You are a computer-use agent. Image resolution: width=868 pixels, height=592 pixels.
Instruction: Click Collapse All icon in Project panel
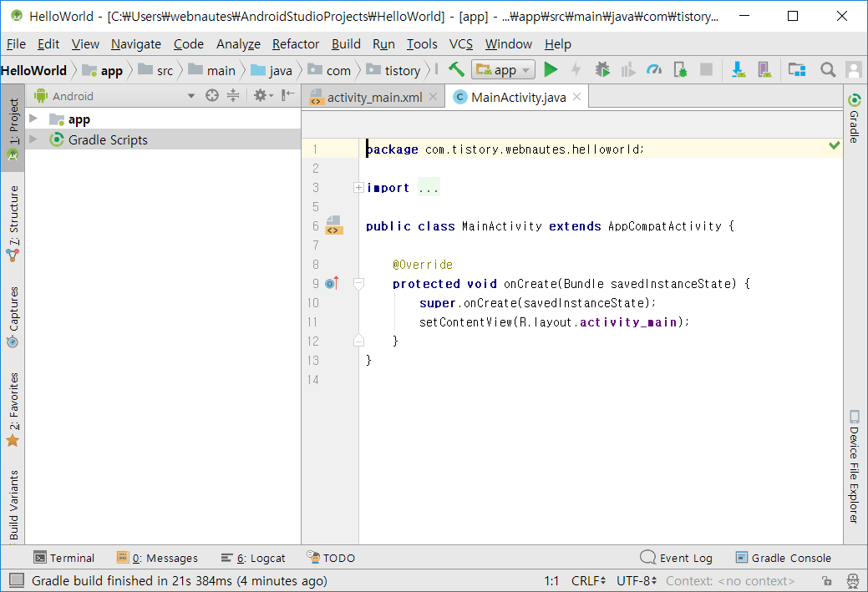(233, 96)
